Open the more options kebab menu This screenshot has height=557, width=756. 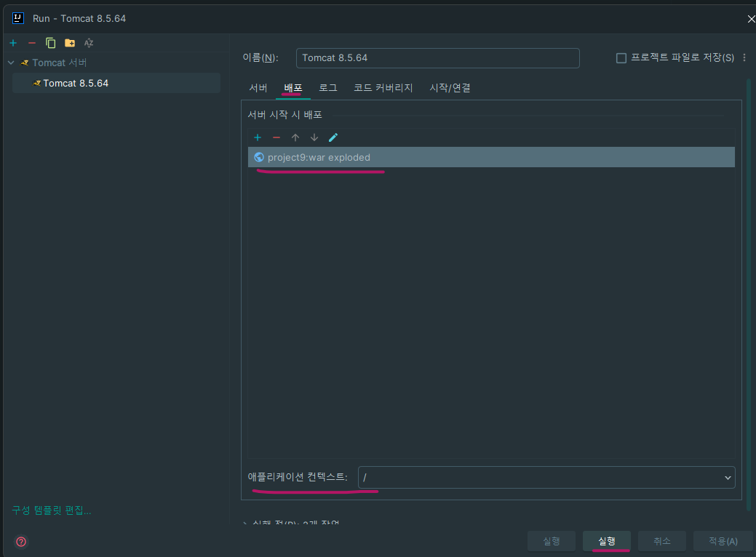point(744,57)
